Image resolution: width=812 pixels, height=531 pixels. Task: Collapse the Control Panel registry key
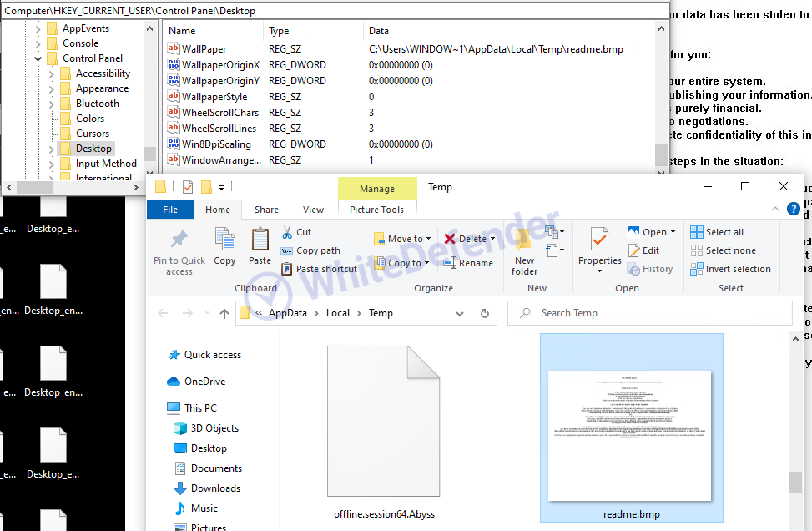38,58
